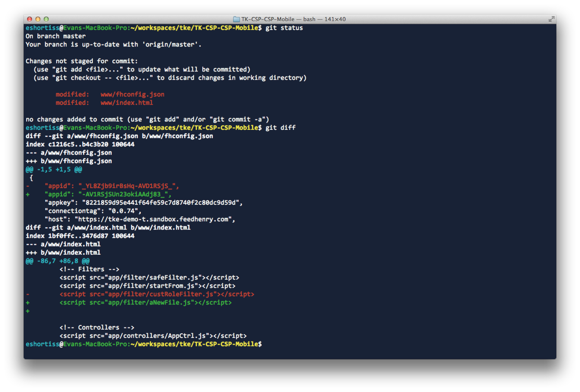Click the red 'modified: www/fhconfig.json' line

click(110, 94)
